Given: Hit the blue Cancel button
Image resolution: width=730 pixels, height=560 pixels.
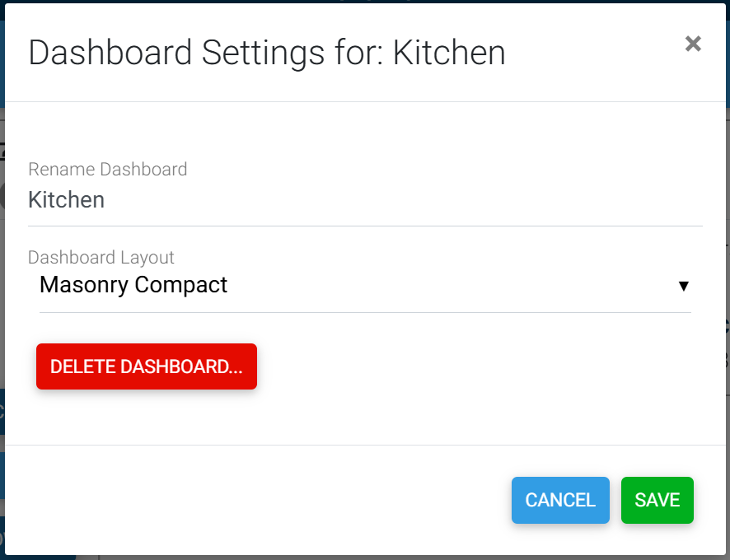Looking at the screenshot, I should click(560, 500).
